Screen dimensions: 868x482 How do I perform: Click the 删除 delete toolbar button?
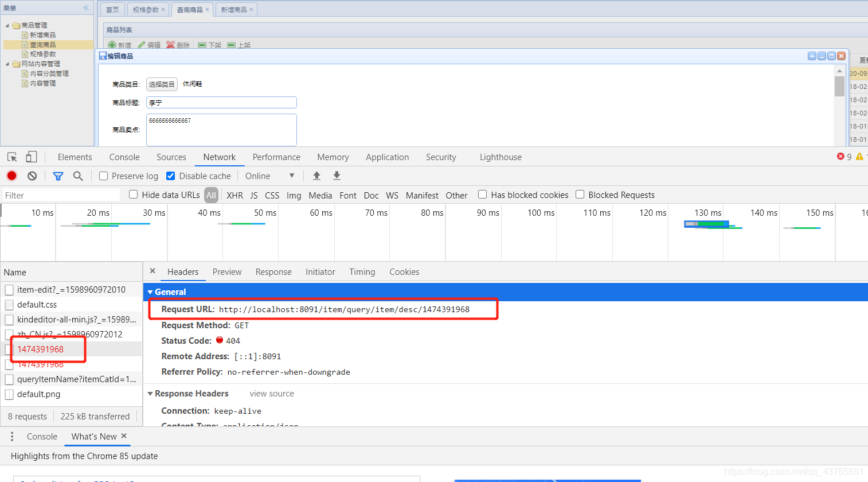178,45
